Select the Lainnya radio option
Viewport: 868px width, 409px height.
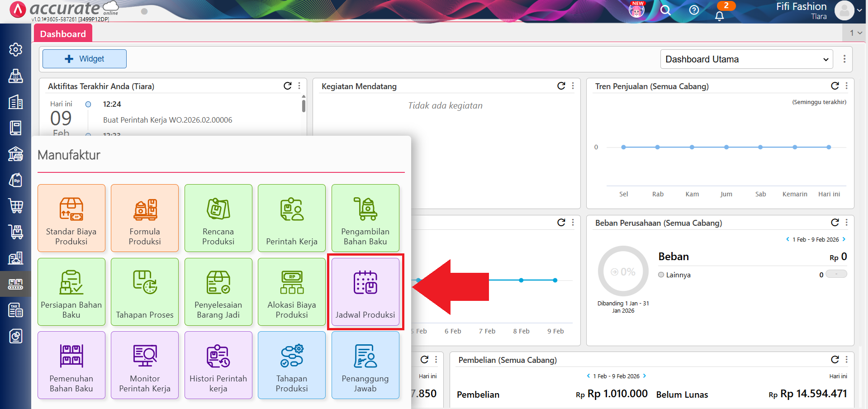[661, 275]
